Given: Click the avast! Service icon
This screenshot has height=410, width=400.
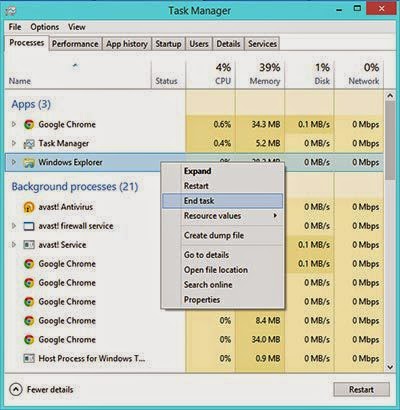Looking at the screenshot, I should pyautogui.click(x=29, y=245).
